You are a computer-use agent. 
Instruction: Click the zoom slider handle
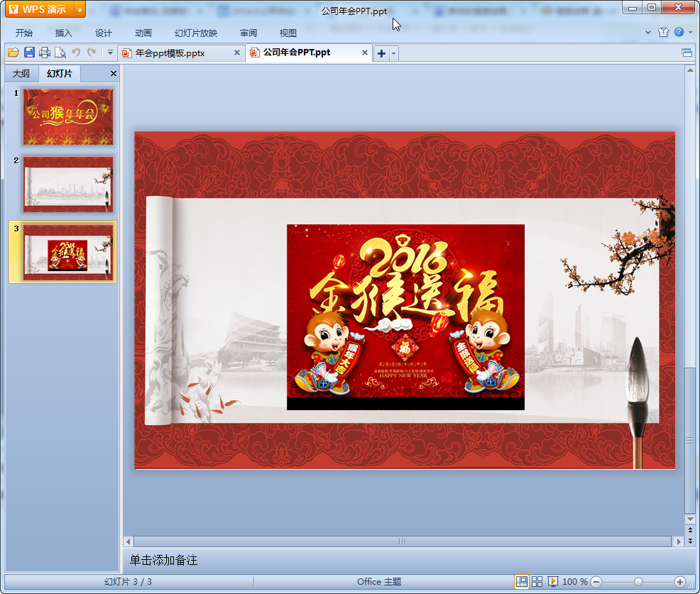pyautogui.click(x=638, y=581)
